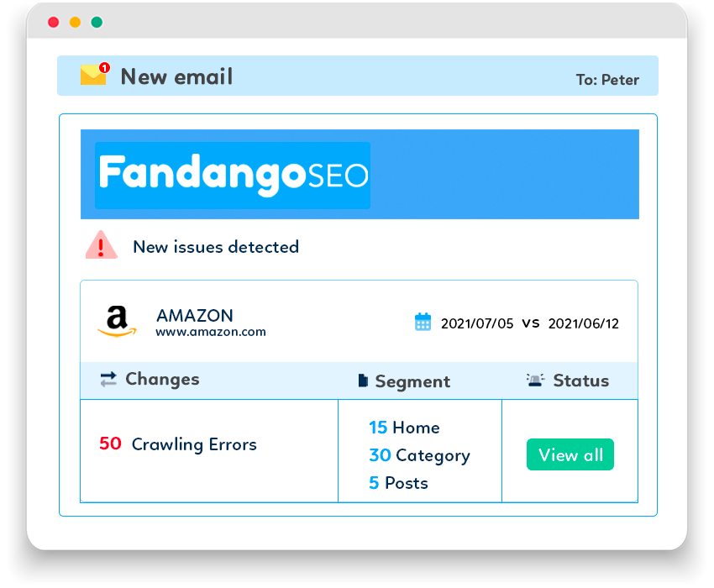This screenshot has height=588, width=714.
Task: Click the blue calendar icon
Action: (x=423, y=322)
